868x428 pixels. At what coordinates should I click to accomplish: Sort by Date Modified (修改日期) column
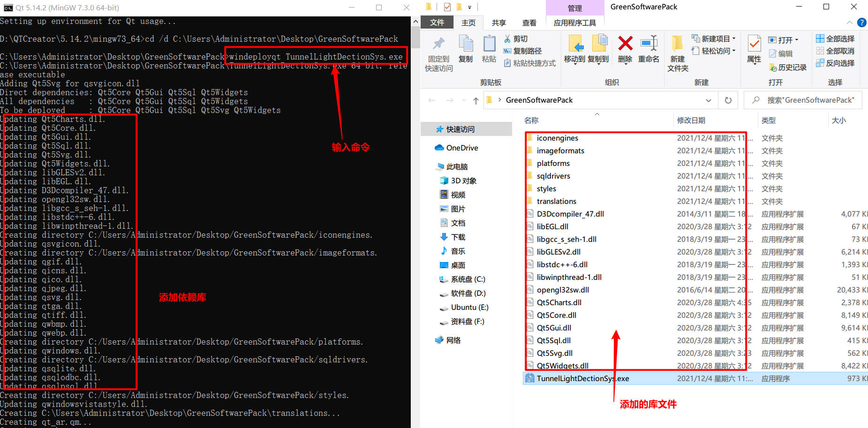coord(691,120)
